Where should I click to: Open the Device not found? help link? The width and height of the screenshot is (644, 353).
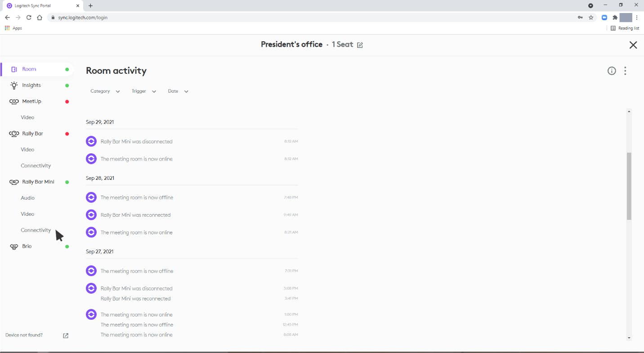[24, 335]
